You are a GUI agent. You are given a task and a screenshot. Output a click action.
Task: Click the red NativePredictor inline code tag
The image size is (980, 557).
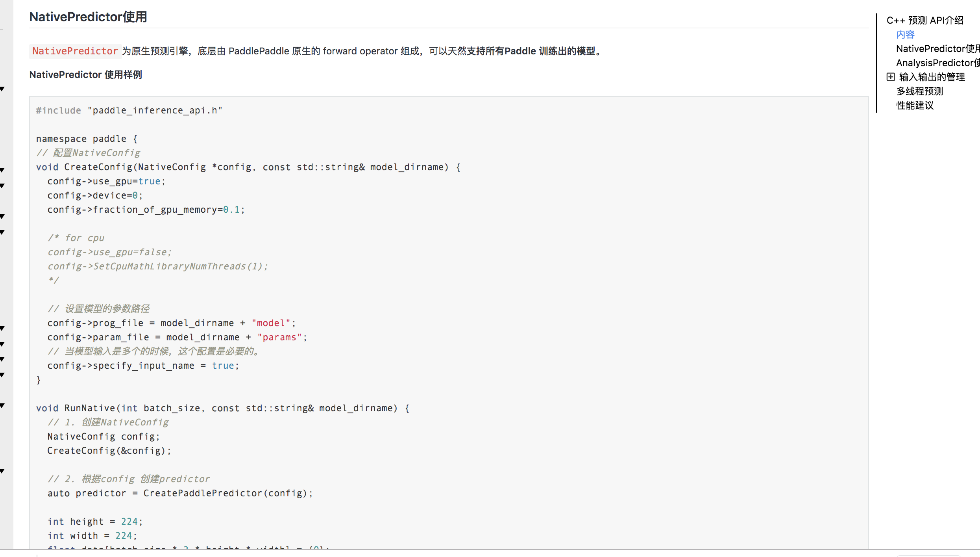[75, 51]
